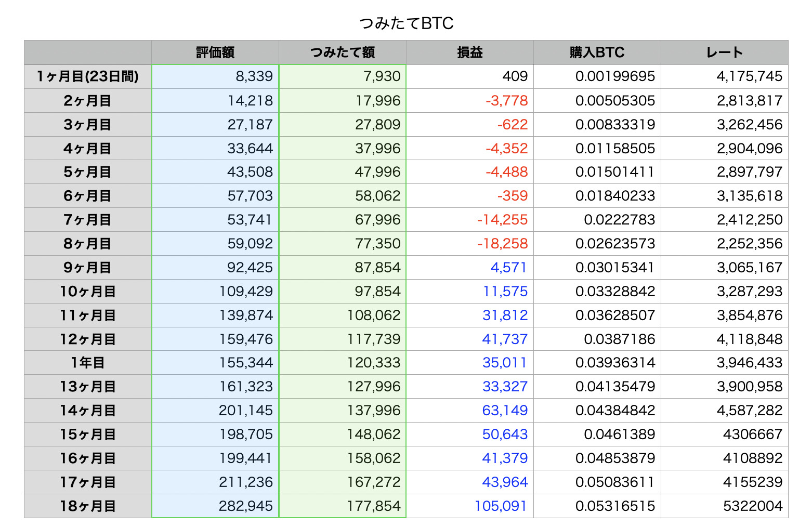Select the 購入BTC column header
The width and height of the screenshot is (812, 527).
click(x=597, y=52)
